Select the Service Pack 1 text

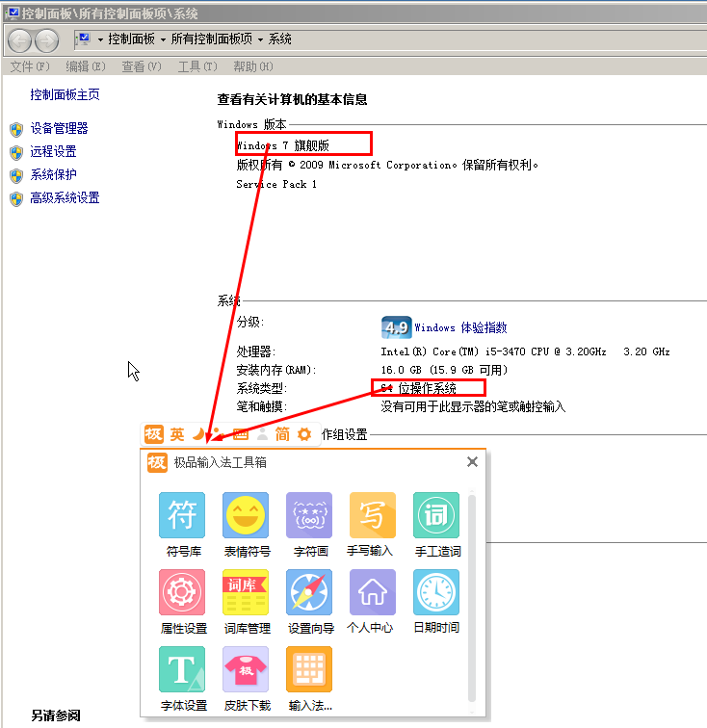click(x=276, y=184)
